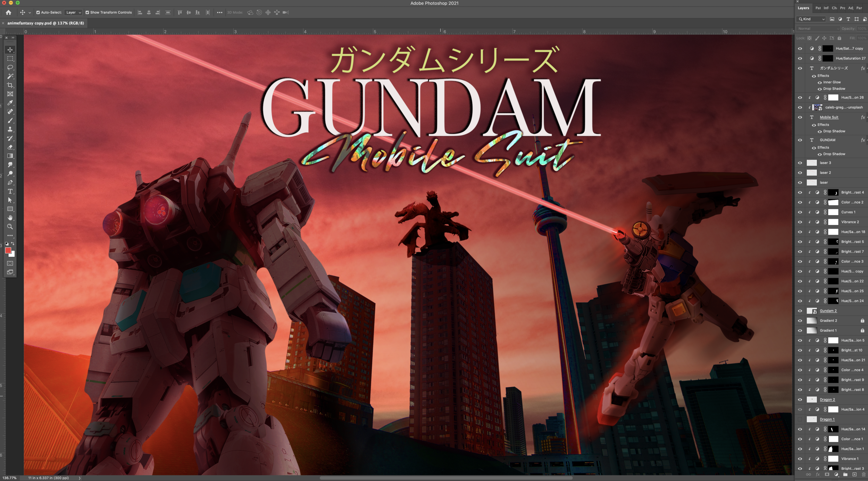The width and height of the screenshot is (868, 481).
Task: Select the Brush tool
Action: [x=10, y=120]
